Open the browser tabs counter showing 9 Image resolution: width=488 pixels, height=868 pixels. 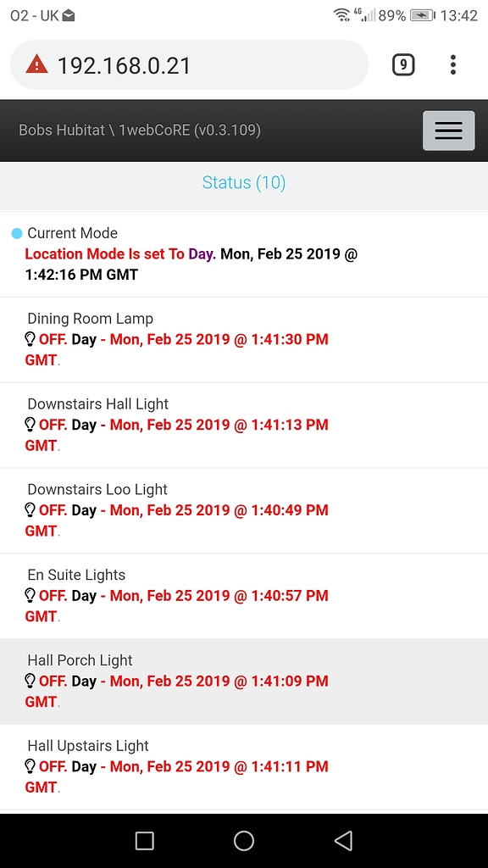click(x=402, y=64)
